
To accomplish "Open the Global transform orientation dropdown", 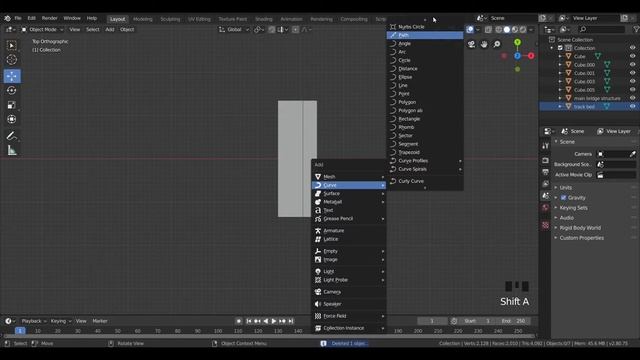I will [x=234, y=29].
